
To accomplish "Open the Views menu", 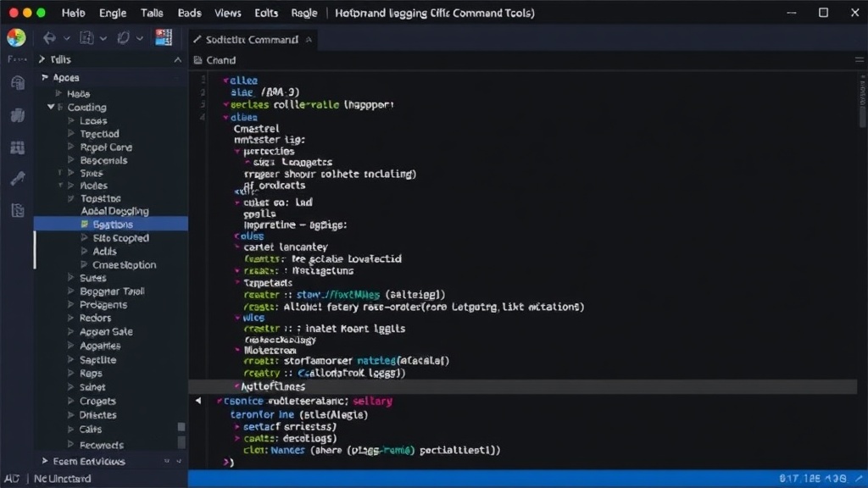I will (227, 13).
